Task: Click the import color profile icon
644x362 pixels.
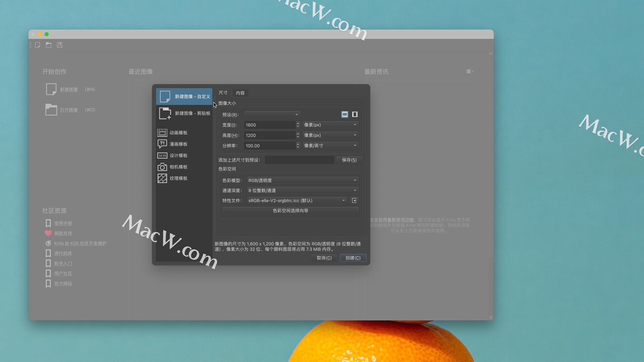Action: [x=354, y=200]
